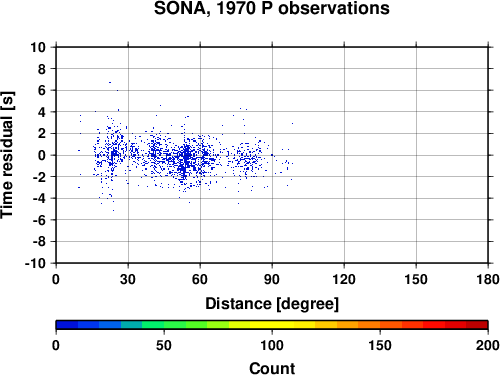This screenshot has height=375, width=500.
Task: Click the colorbar tick label '200'
Action: pos(488,345)
